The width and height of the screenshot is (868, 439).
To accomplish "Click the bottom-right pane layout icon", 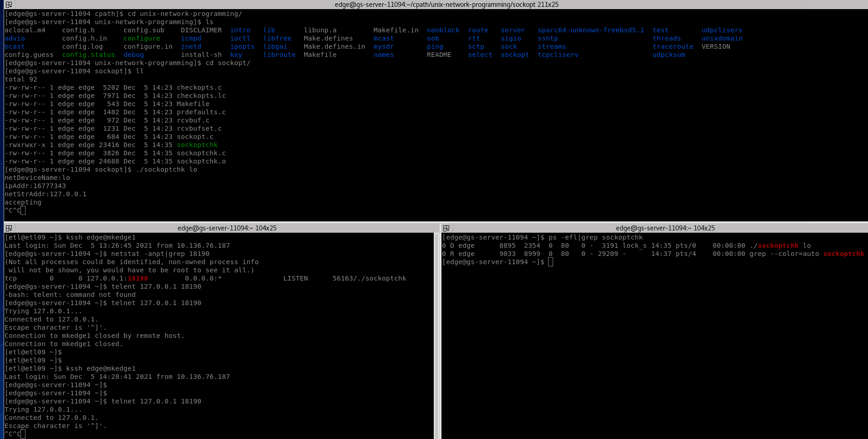I will click(x=447, y=228).
